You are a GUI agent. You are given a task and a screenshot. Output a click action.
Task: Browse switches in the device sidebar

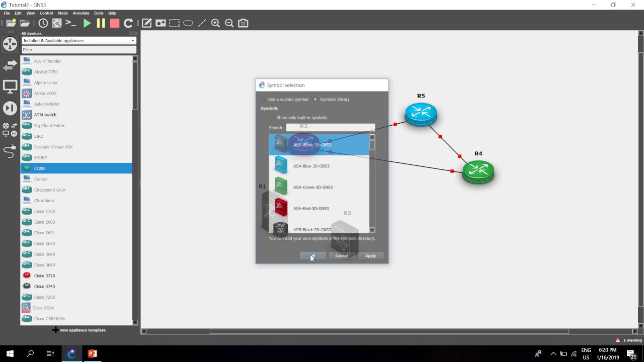point(10,65)
